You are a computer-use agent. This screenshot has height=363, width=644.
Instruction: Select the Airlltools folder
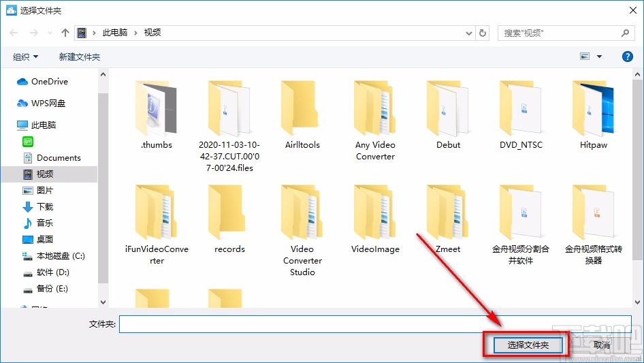coord(302,115)
